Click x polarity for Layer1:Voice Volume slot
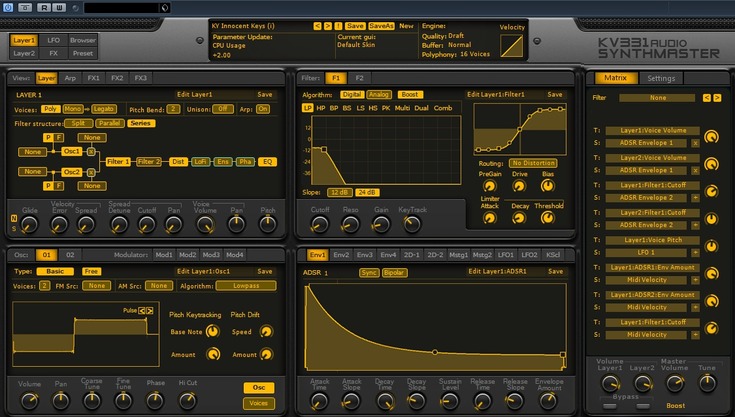 tap(695, 143)
